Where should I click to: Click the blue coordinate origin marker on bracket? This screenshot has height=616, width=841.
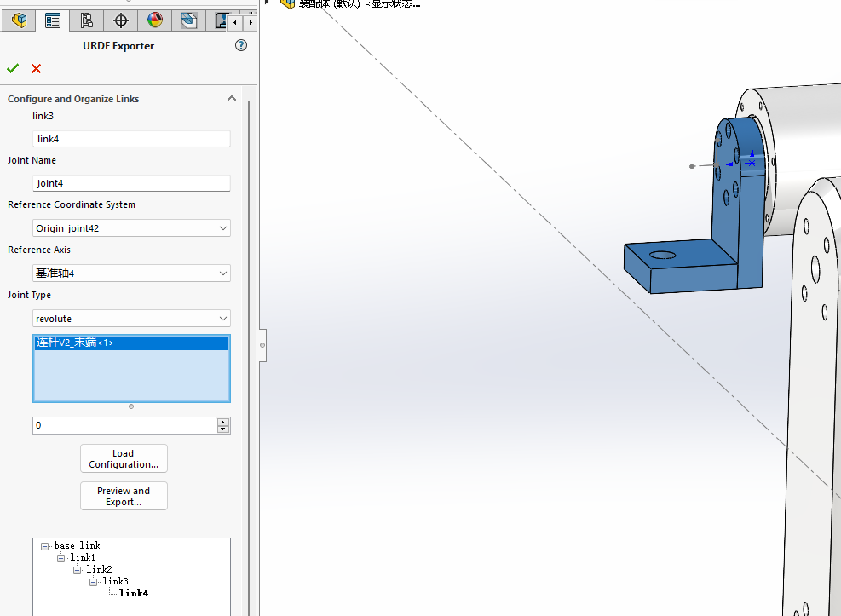(752, 162)
